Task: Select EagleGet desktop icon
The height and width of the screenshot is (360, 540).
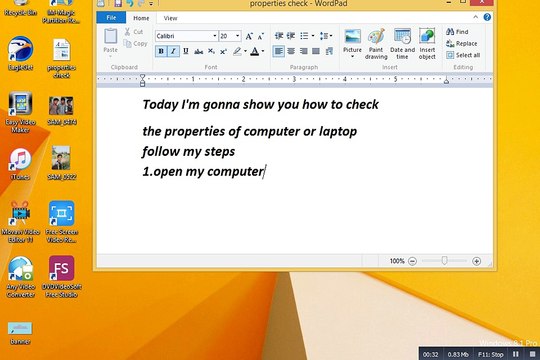Action: point(20,54)
